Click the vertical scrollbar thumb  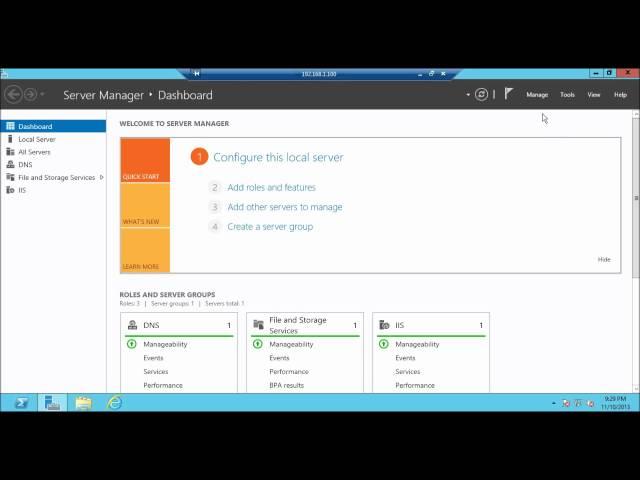[636, 198]
